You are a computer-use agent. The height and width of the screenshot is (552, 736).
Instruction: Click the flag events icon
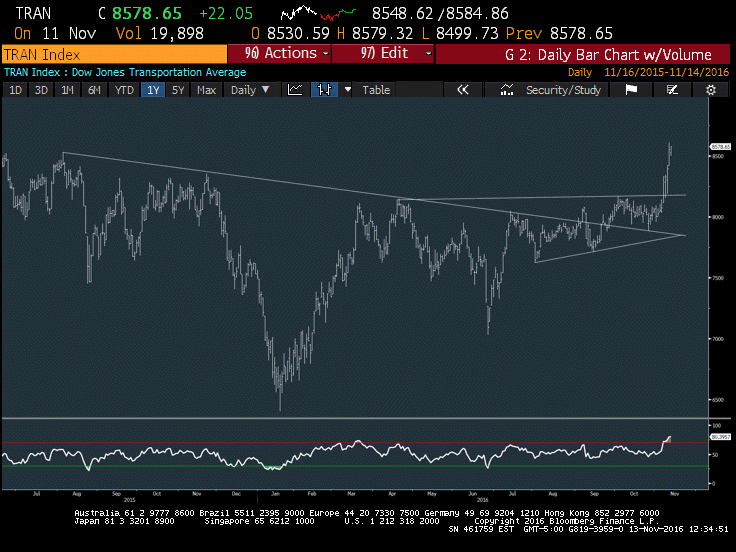(x=631, y=90)
